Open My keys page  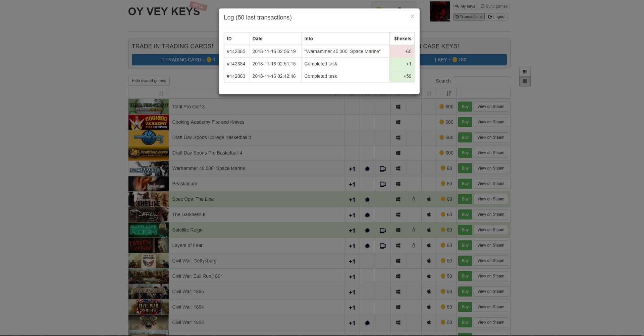pos(465,6)
